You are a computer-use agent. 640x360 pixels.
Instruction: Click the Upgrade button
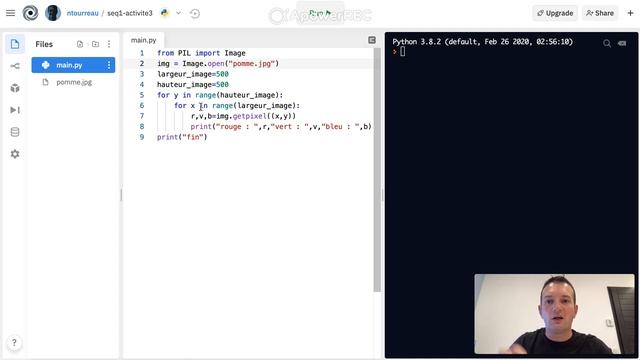[x=555, y=13]
